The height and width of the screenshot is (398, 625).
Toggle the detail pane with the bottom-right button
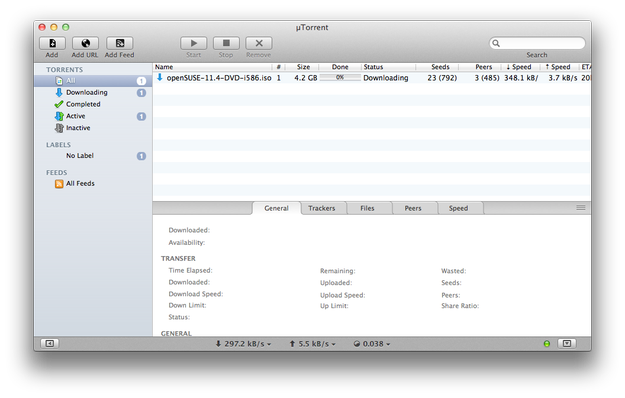pyautogui.click(x=567, y=343)
